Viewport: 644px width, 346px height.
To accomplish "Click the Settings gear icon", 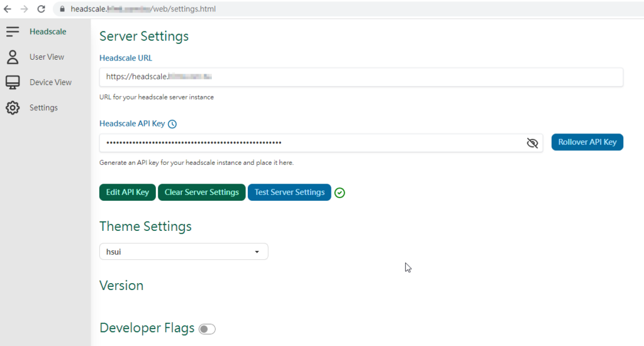I will pos(13,108).
